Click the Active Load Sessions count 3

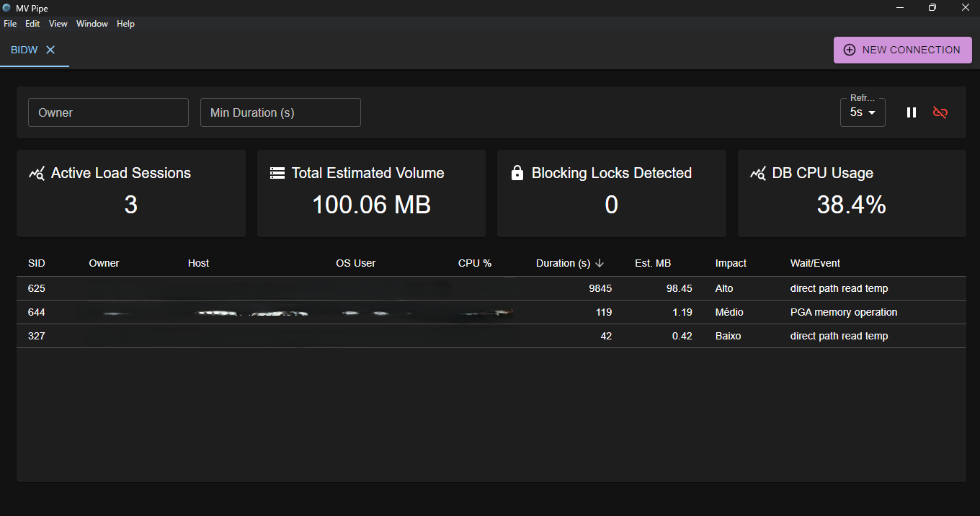pyautogui.click(x=130, y=205)
